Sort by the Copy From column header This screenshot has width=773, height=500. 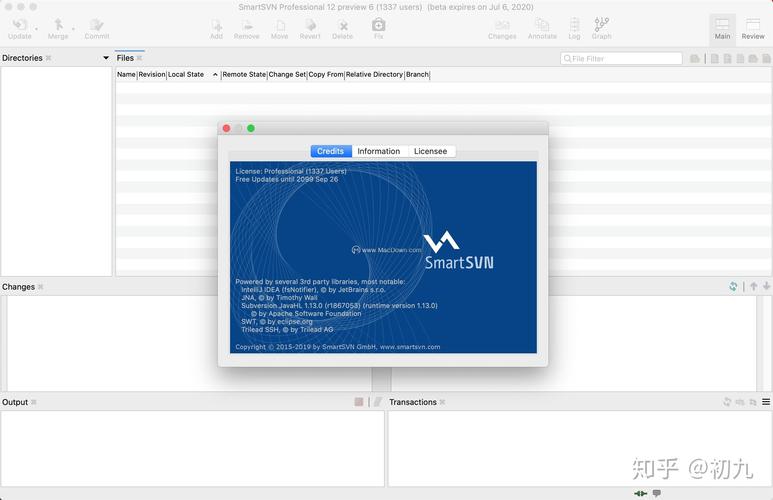pos(326,74)
